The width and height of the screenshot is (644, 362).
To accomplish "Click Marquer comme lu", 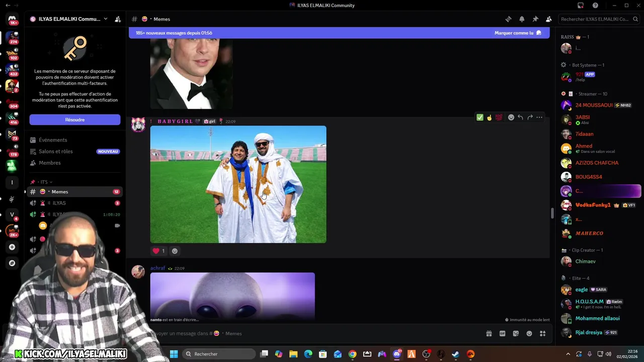I will [x=518, y=33].
